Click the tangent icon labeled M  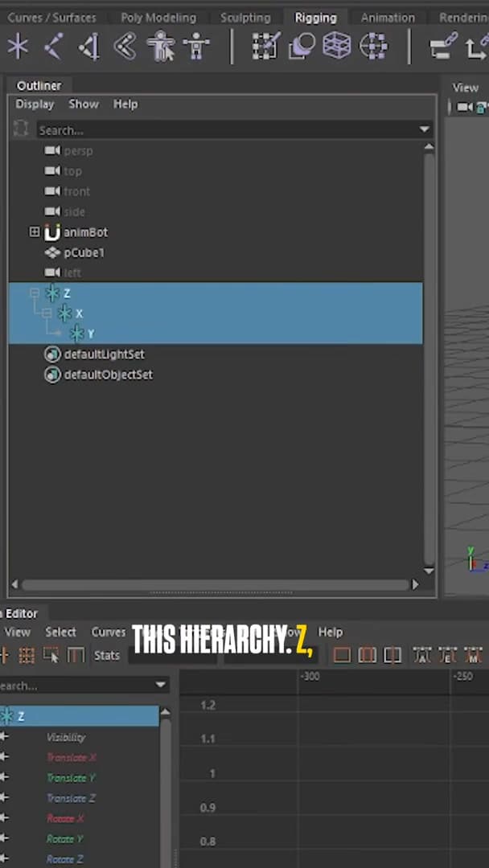[473, 656]
